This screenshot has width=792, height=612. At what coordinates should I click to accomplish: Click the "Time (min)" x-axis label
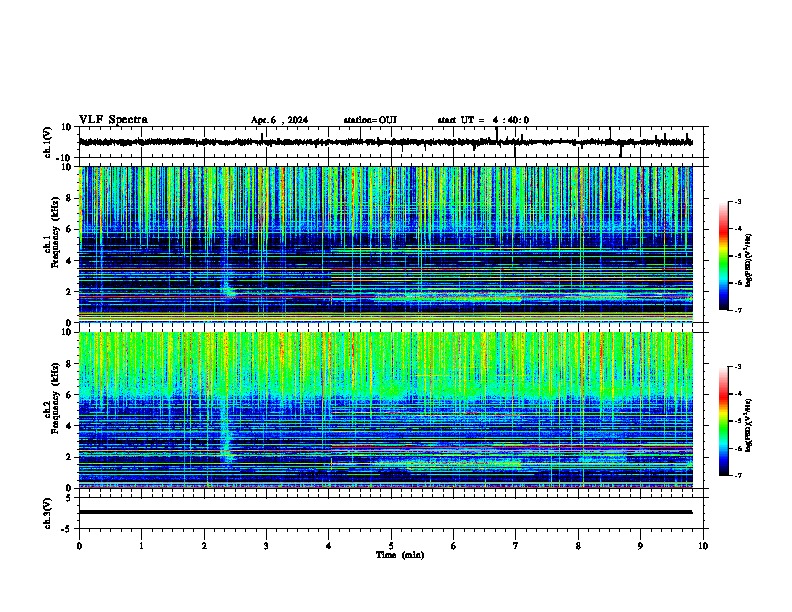400,555
